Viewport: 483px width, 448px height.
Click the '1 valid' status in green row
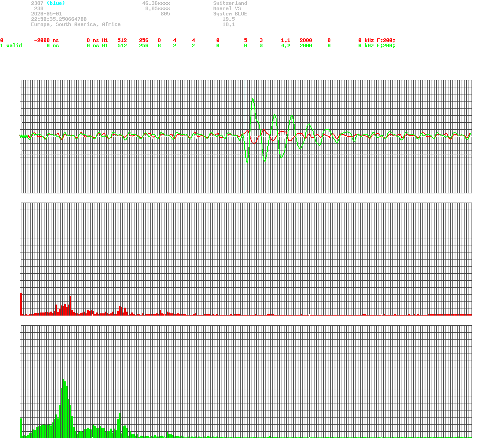coord(11,45)
